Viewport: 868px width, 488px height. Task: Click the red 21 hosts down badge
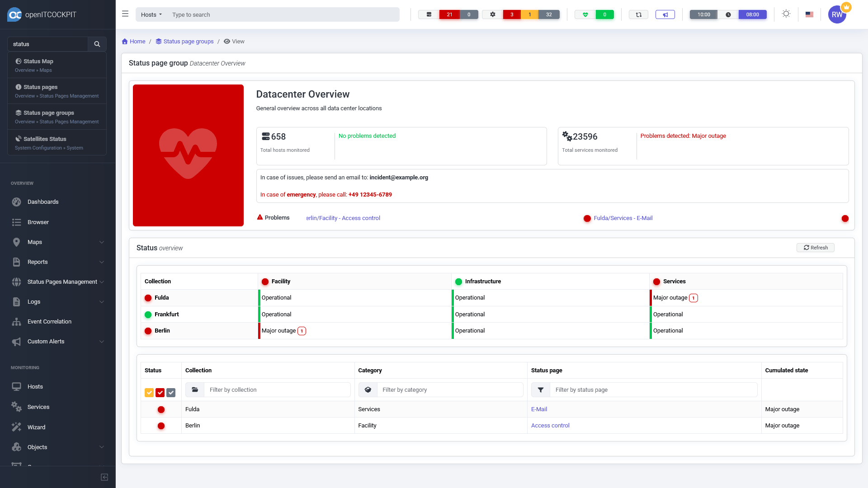pyautogui.click(x=449, y=14)
